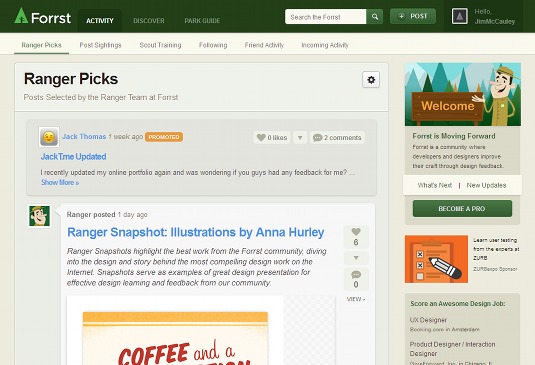Click VIEW link below comment count
This screenshot has width=535, height=365.
356,299
